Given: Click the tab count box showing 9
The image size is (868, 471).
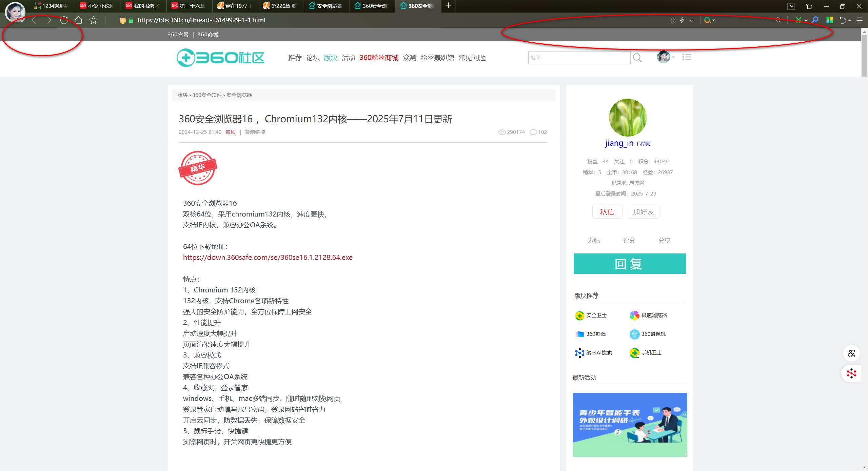Looking at the screenshot, I should [x=791, y=6].
